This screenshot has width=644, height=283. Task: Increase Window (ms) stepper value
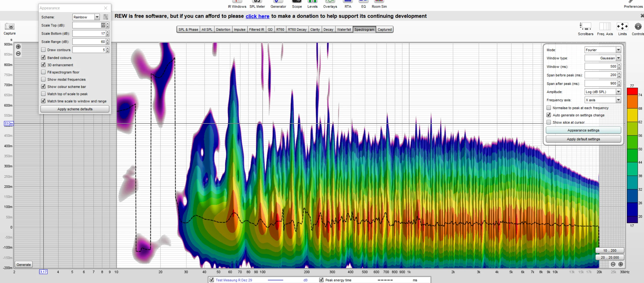(x=619, y=65)
